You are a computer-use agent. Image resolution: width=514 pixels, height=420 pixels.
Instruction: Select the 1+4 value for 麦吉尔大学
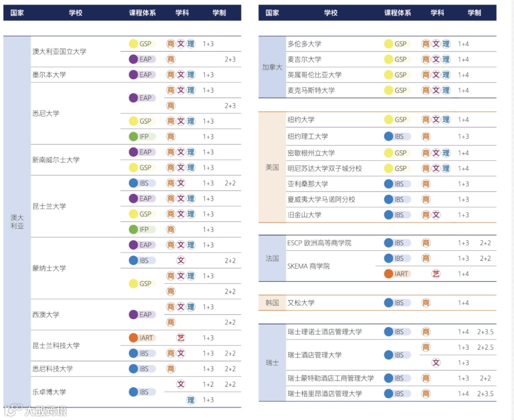point(463,59)
